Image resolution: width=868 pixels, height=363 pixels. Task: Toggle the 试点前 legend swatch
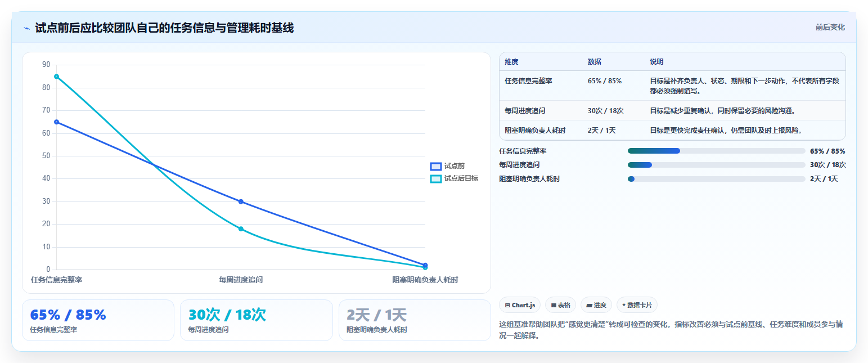pyautogui.click(x=436, y=166)
